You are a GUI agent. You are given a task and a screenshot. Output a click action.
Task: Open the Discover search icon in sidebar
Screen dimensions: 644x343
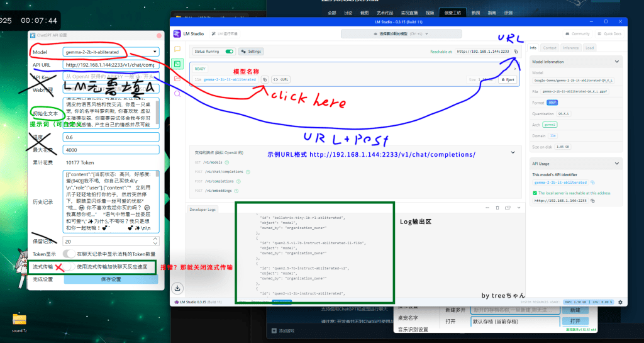point(177,94)
